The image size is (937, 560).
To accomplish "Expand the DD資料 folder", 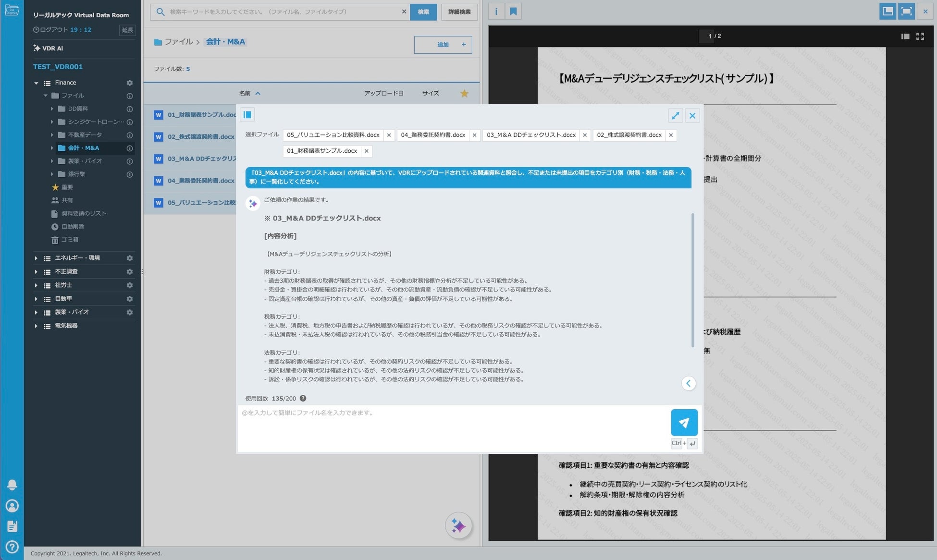I will coord(52,109).
